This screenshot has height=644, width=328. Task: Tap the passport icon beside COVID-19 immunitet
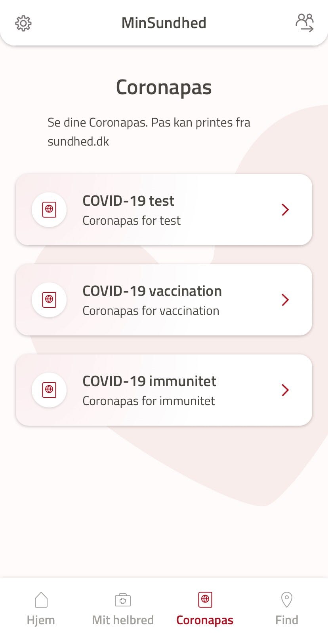49,390
